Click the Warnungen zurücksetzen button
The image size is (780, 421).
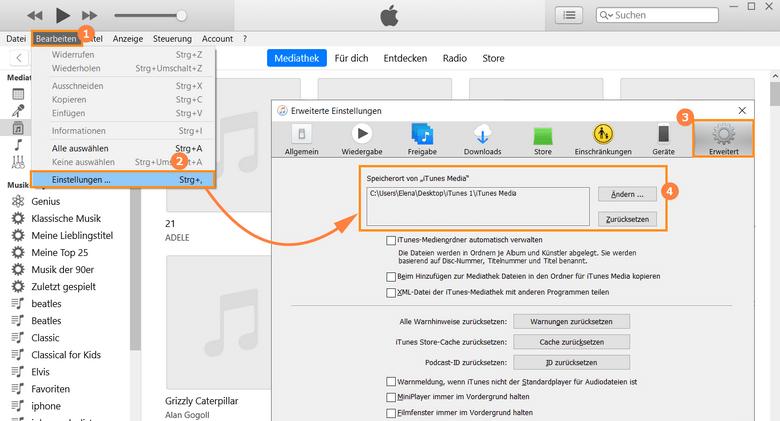[572, 321]
